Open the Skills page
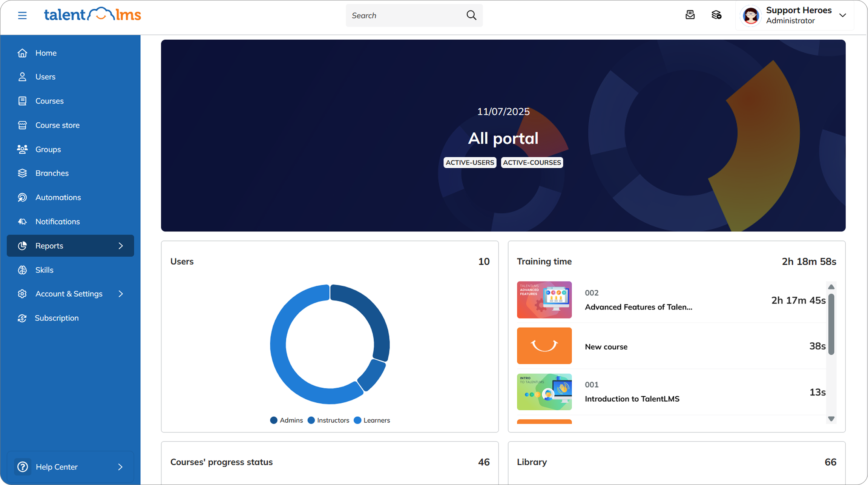868x485 pixels. (x=70, y=270)
